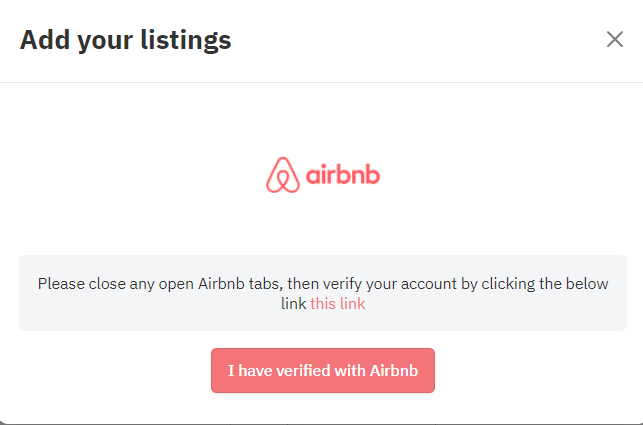Viewport: 643px width, 425px height.
Task: Click the red verification confirmation button
Action: [x=323, y=370]
